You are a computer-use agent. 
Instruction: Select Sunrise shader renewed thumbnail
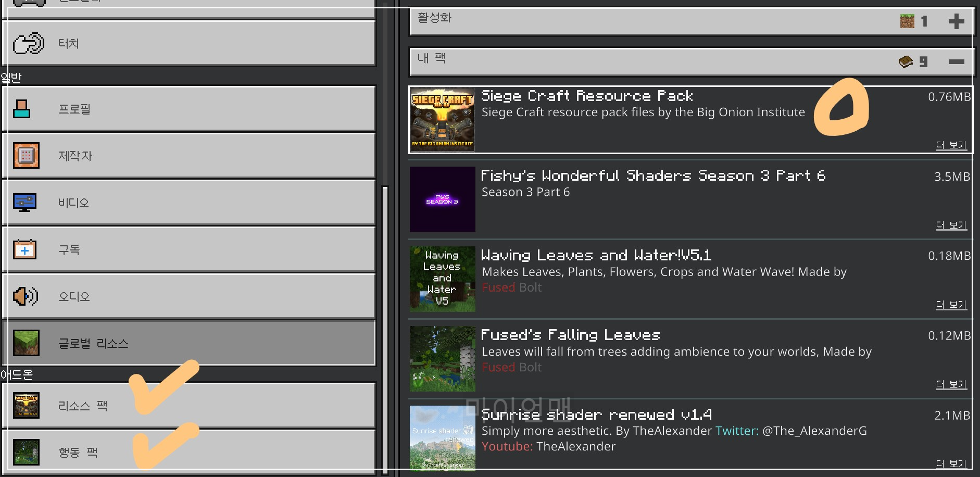(x=442, y=438)
